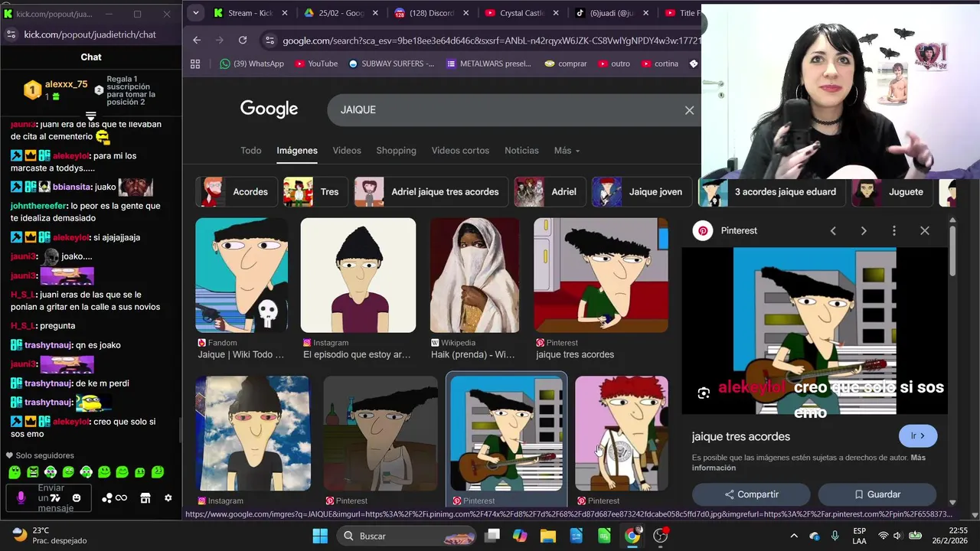Filter by Adriel jaique tres acordes chip
The height and width of the screenshot is (551, 980).
click(x=431, y=192)
